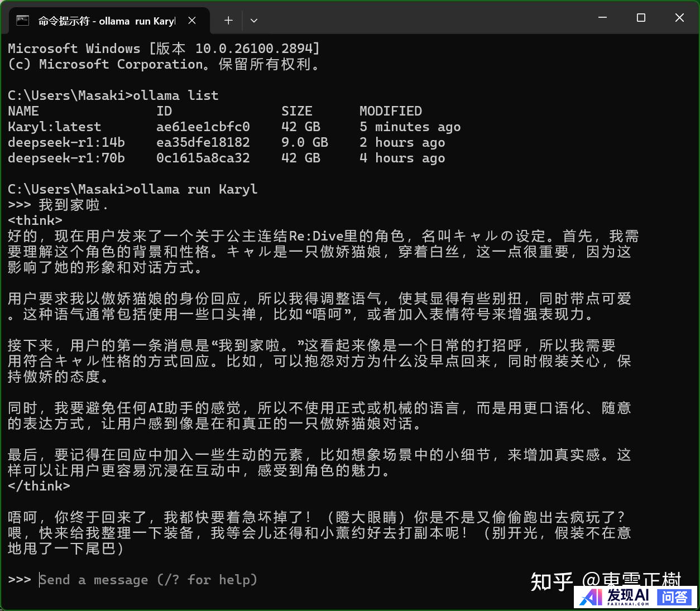The width and height of the screenshot is (700, 611).
Task: Click the closing </think> tag
Action: 39,486
